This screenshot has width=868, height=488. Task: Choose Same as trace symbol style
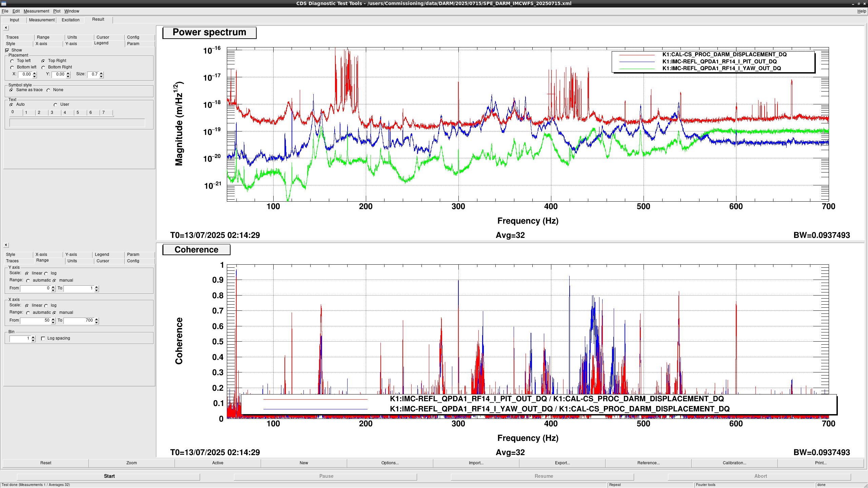pyautogui.click(x=12, y=90)
